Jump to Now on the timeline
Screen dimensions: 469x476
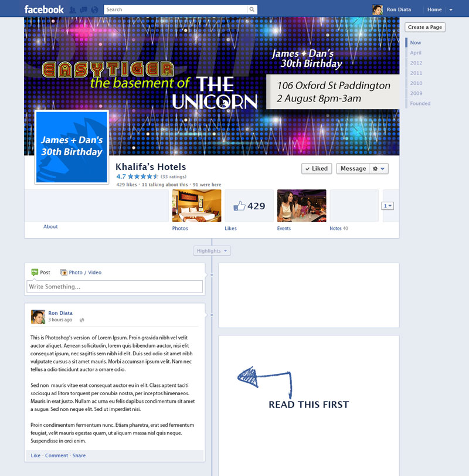(x=416, y=43)
